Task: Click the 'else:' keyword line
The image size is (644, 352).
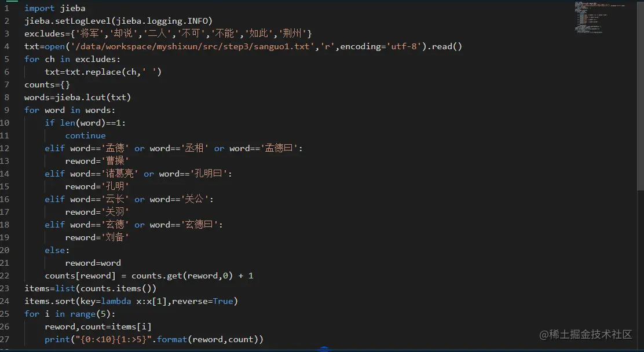Action: click(57, 250)
